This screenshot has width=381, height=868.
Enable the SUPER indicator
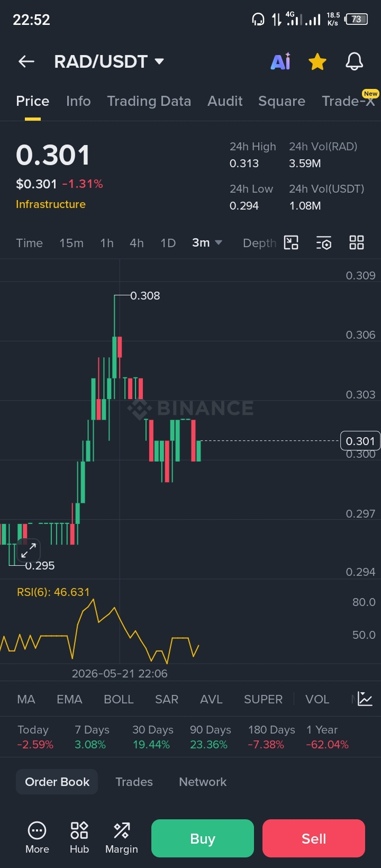click(x=263, y=699)
